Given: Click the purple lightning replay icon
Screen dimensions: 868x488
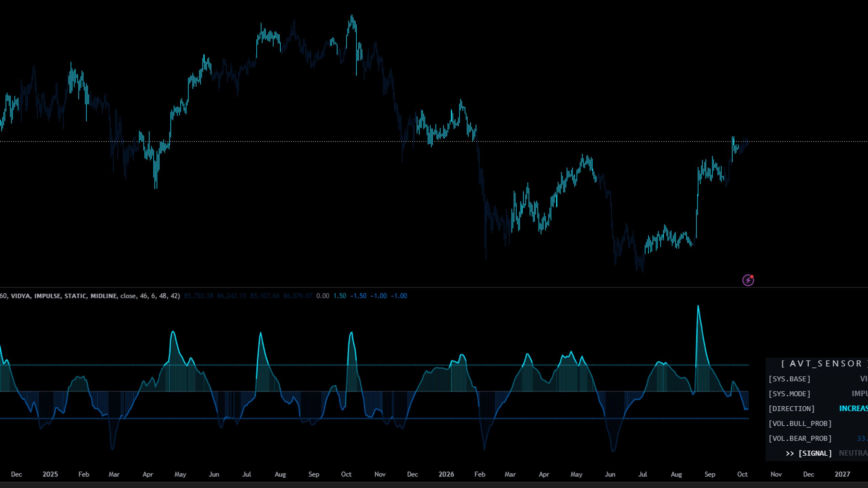Looking at the screenshot, I should tap(748, 280).
